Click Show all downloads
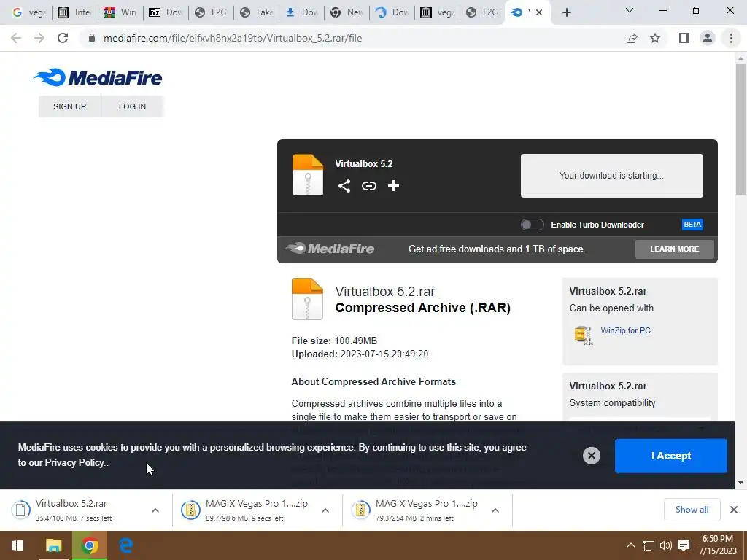Screen dimensions: 747x560 692,510
